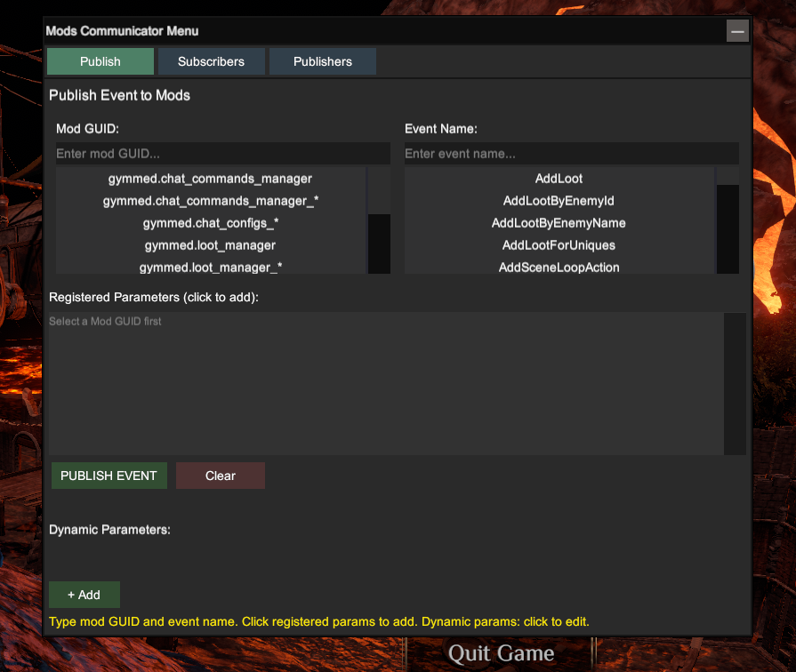The width and height of the screenshot is (796, 672).
Task: Focus the Event Name input field
Action: pos(572,153)
